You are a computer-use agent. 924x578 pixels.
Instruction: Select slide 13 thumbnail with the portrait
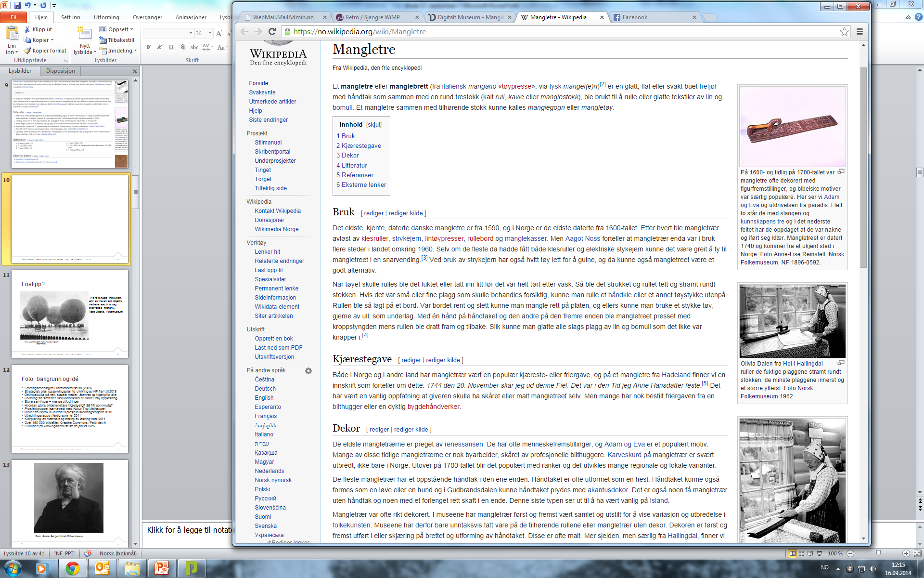pyautogui.click(x=70, y=503)
